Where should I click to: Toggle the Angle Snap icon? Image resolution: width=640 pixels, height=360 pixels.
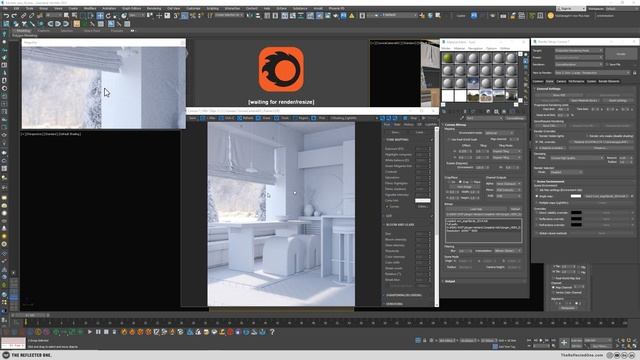tap(184, 16)
